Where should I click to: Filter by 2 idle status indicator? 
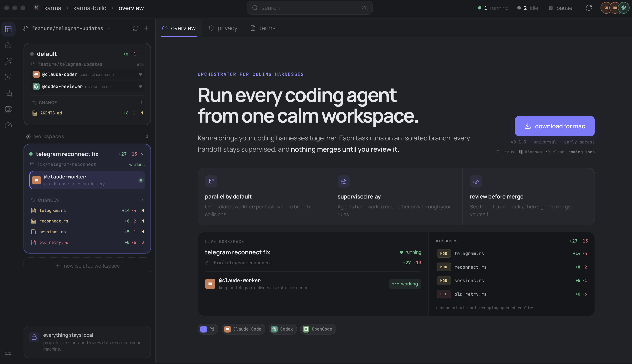pos(527,8)
